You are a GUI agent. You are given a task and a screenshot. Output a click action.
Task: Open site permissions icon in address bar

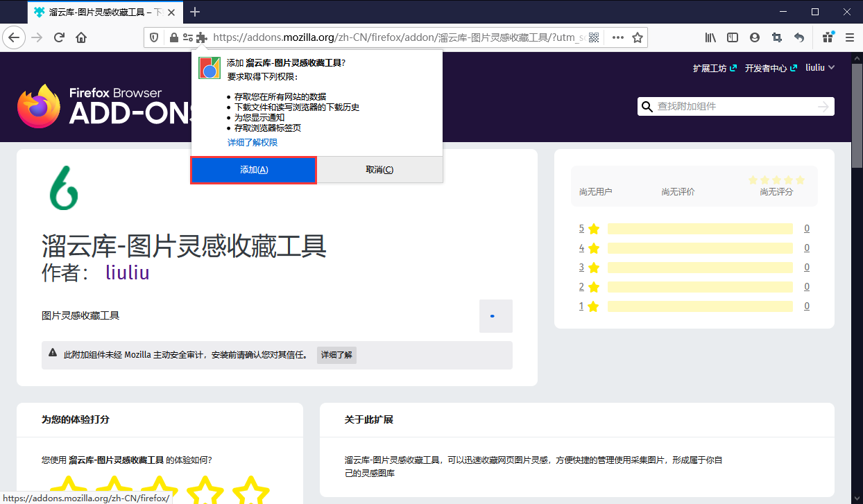click(x=188, y=37)
